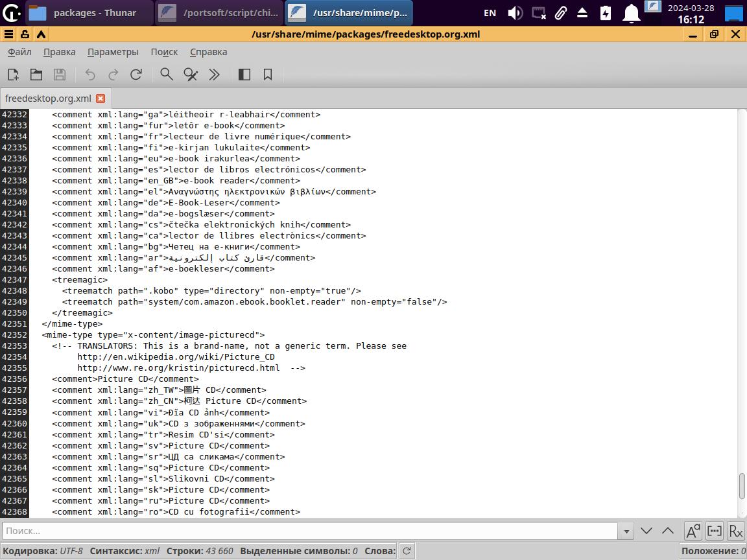Open the window menu hamburger icon
The height and width of the screenshot is (560, 747).
click(8, 34)
